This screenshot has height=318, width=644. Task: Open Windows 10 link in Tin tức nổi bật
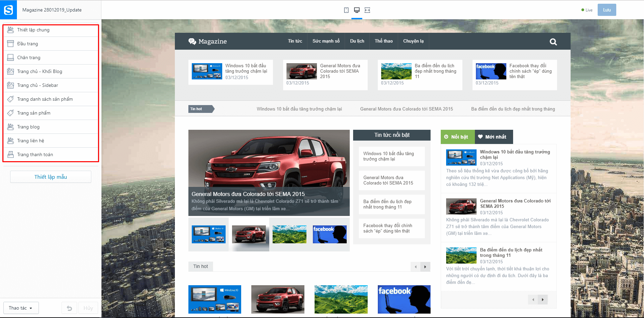coord(388,156)
